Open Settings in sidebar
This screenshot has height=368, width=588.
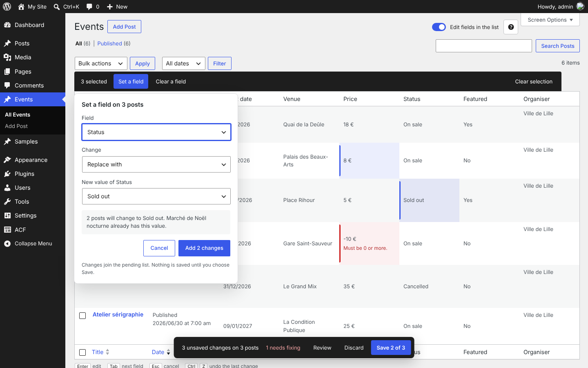coord(33,215)
